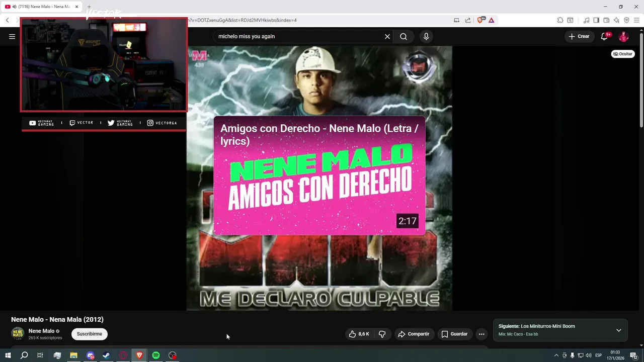This screenshot has height=362, width=644.
Task: Go back with the browser back arrow
Action: (8, 20)
